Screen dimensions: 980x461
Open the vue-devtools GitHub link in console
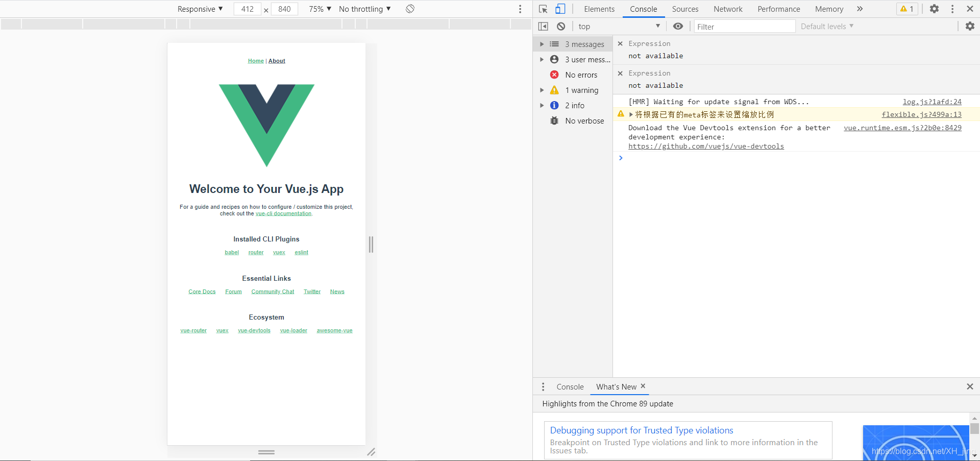706,147
